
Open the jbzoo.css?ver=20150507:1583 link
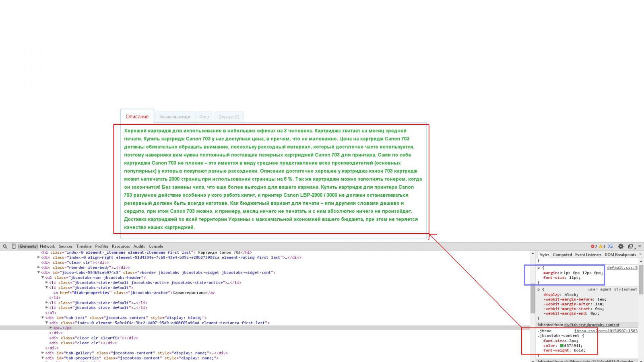[x=606, y=331]
